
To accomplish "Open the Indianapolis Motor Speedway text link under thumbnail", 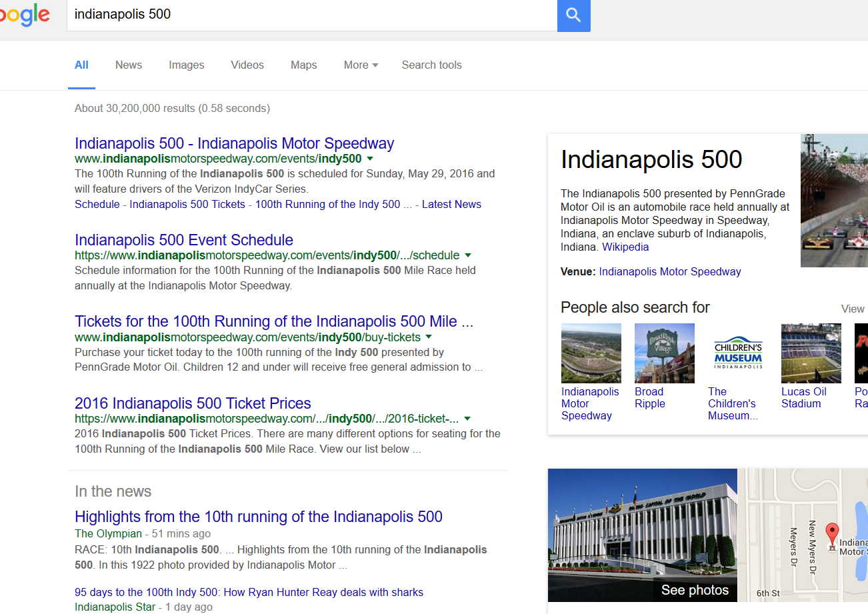I will coord(590,403).
